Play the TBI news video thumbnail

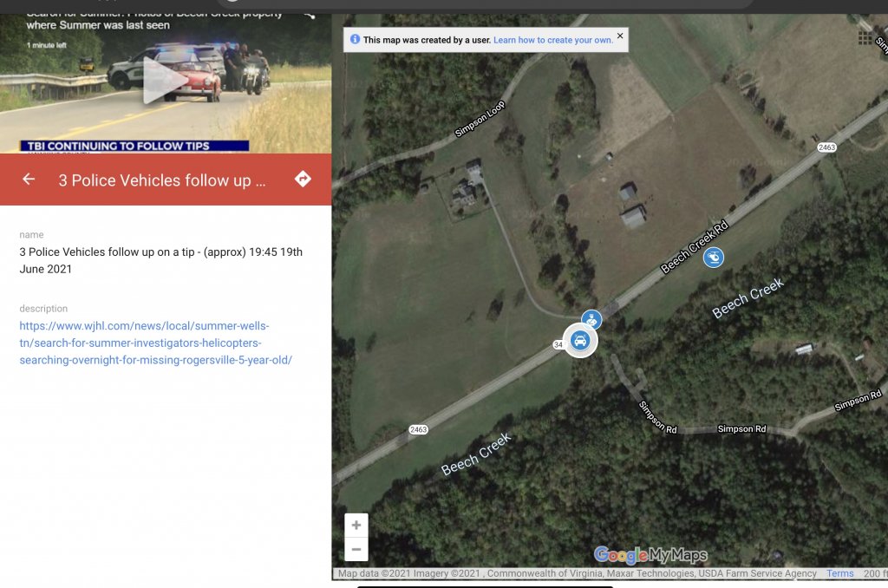[x=165, y=80]
